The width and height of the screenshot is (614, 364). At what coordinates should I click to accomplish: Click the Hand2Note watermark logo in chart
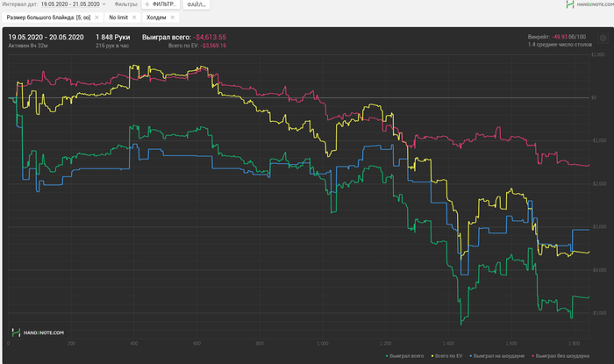[38, 332]
